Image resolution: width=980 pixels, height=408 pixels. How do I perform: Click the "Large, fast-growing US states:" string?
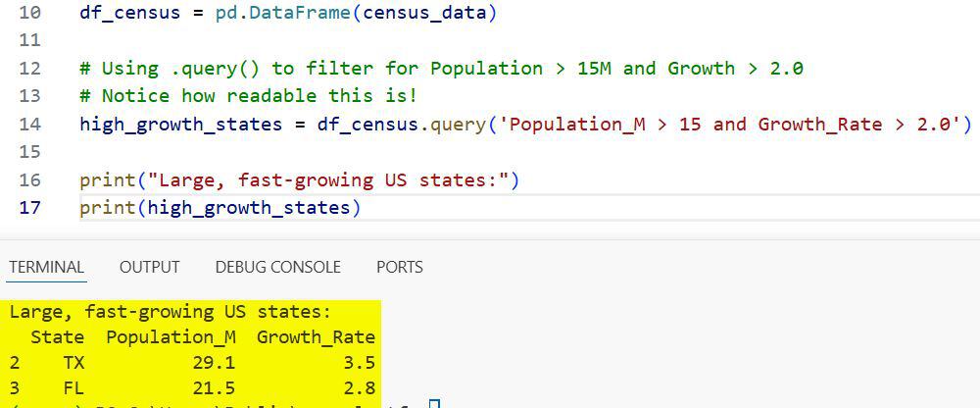327,180
